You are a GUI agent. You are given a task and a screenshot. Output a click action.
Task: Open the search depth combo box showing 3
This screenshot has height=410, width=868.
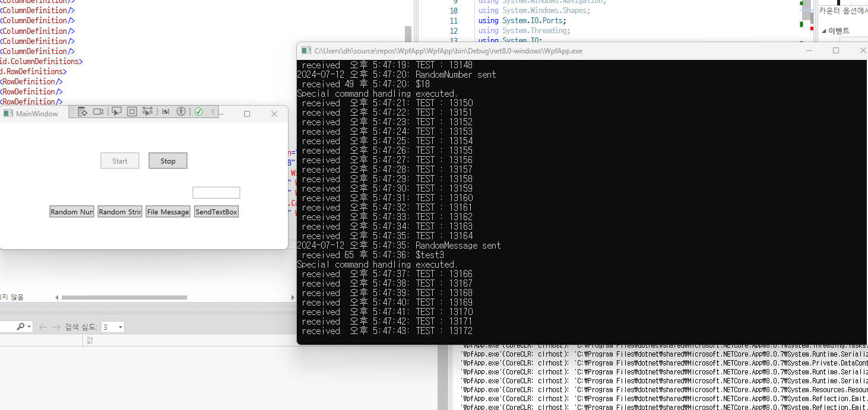[113, 327]
